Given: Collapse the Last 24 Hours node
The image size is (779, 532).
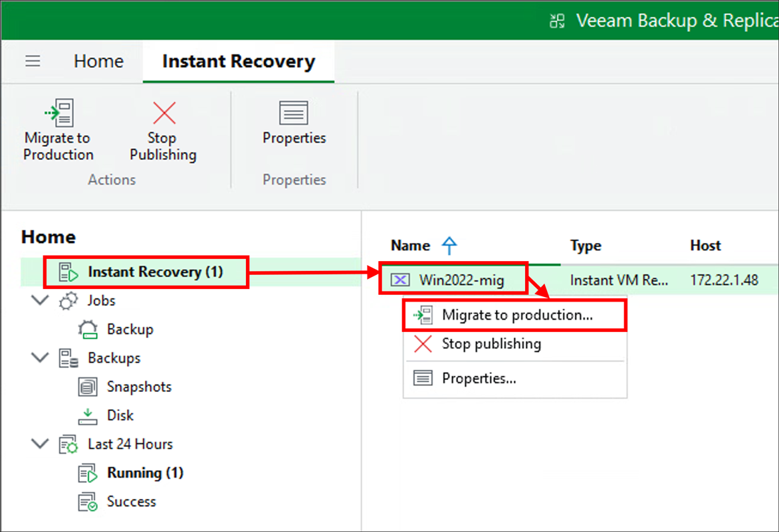Looking at the screenshot, I should click(41, 443).
